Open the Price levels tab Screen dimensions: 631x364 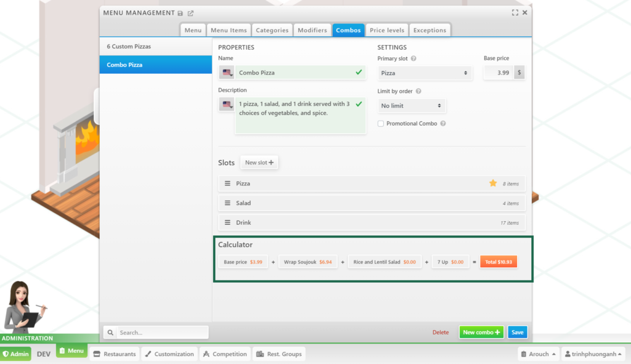click(387, 30)
